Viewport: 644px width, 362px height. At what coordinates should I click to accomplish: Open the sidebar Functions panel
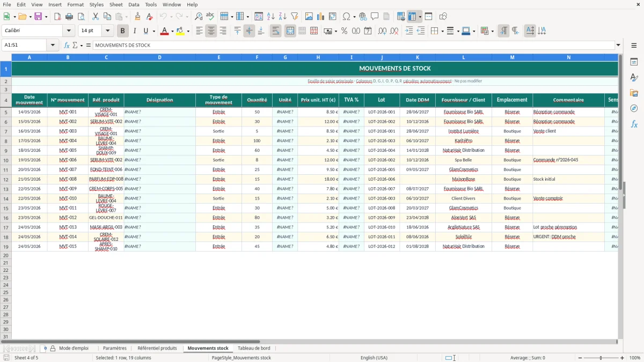[x=634, y=124]
